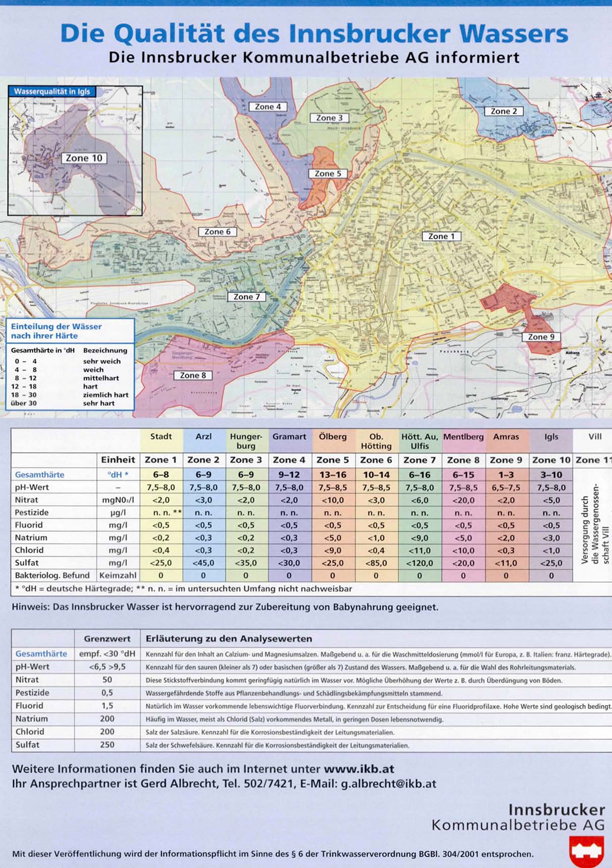This screenshot has height=868, width=612.
Task: Select the Ölberg column header in table
Action: (332, 437)
